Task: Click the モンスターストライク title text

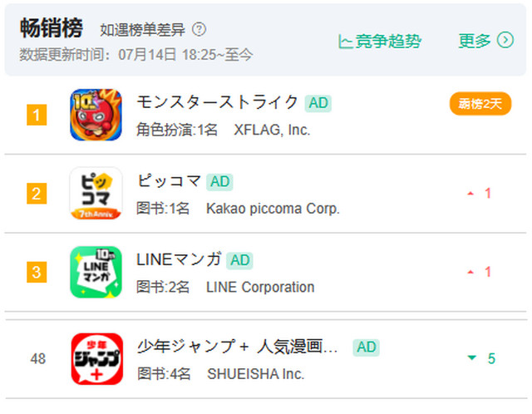Action: coord(217,102)
